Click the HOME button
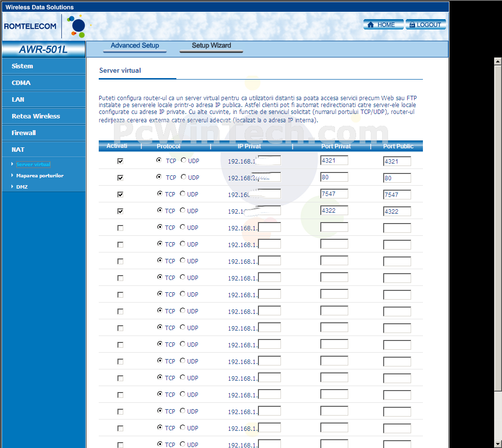The width and height of the screenshot is (502, 448). point(383,25)
